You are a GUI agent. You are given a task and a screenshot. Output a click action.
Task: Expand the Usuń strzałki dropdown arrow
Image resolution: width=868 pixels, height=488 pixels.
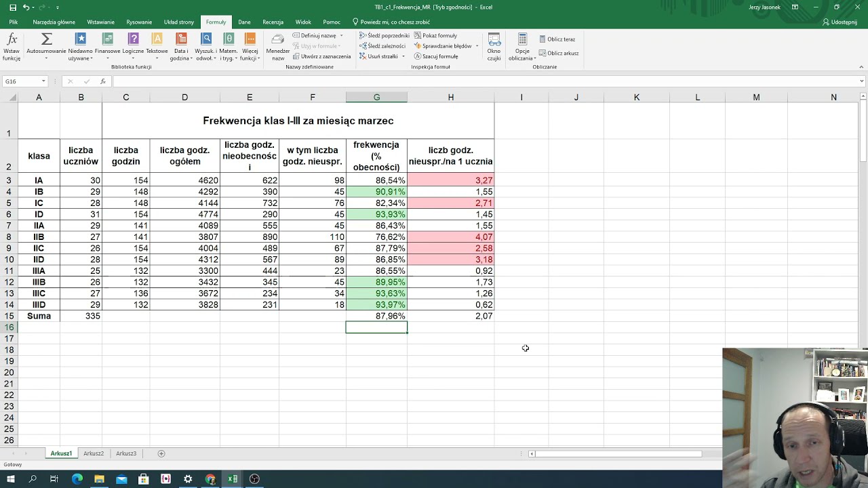click(x=403, y=56)
